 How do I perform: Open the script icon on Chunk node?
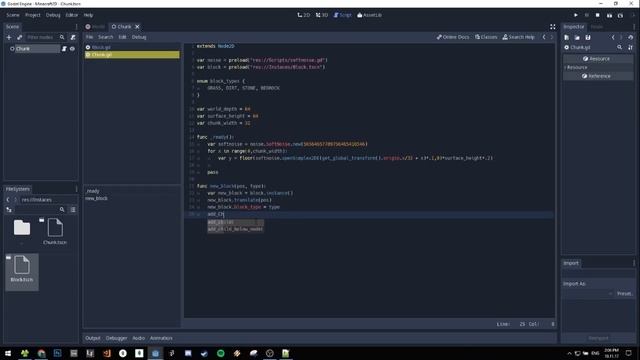64,49
